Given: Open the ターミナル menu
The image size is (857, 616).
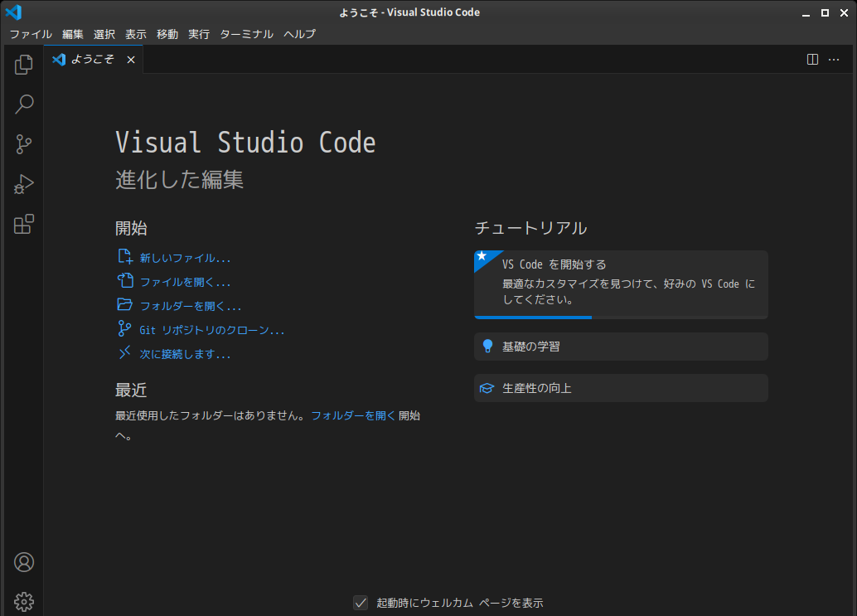Looking at the screenshot, I should (x=246, y=34).
